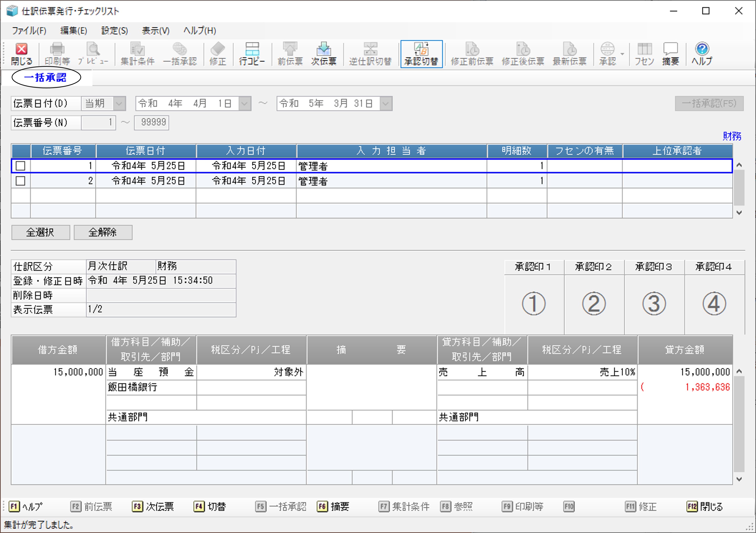
Task: Click the 伝票番号 end field 99999
Action: click(151, 123)
